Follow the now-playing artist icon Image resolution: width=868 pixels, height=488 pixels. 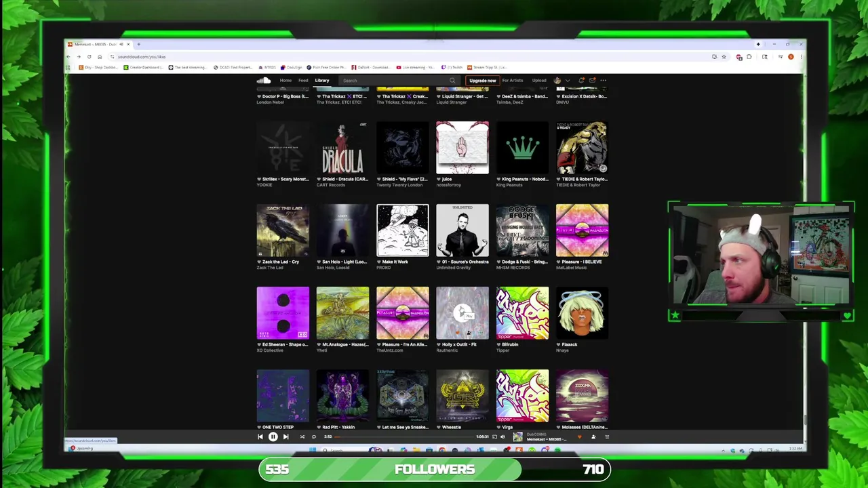pos(593,437)
